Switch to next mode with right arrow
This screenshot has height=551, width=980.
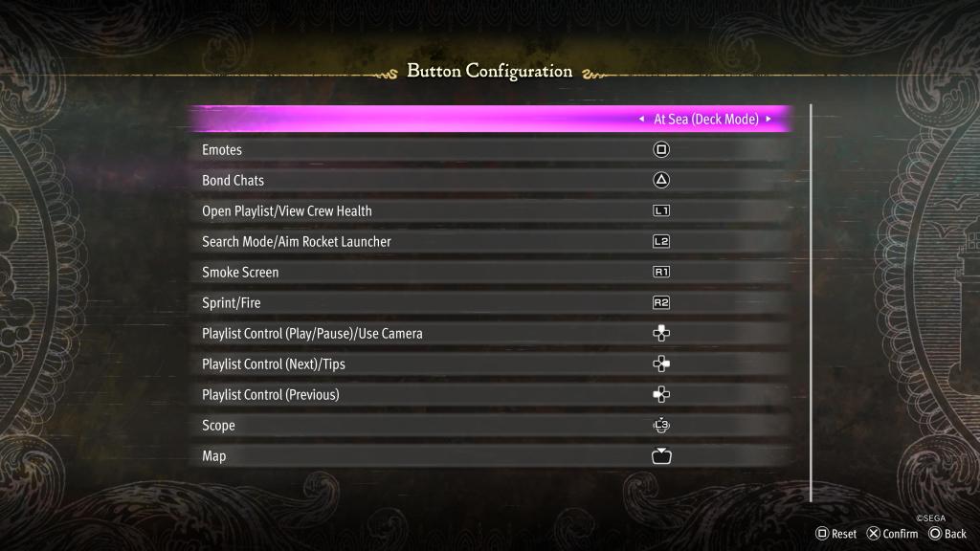(768, 120)
